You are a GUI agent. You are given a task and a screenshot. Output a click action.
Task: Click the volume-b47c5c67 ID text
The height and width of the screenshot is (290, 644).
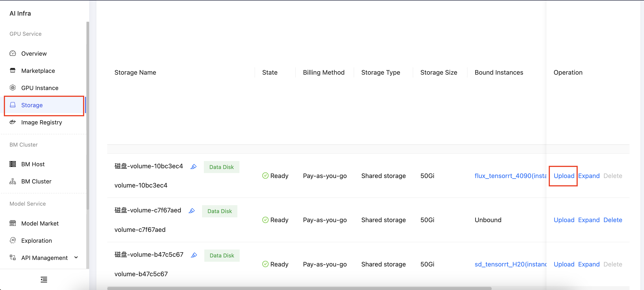(x=141, y=274)
